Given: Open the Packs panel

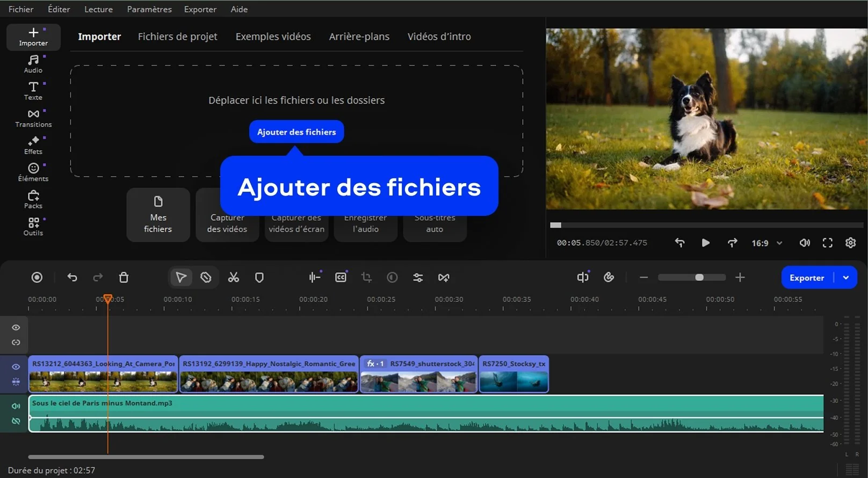Looking at the screenshot, I should tap(33, 199).
